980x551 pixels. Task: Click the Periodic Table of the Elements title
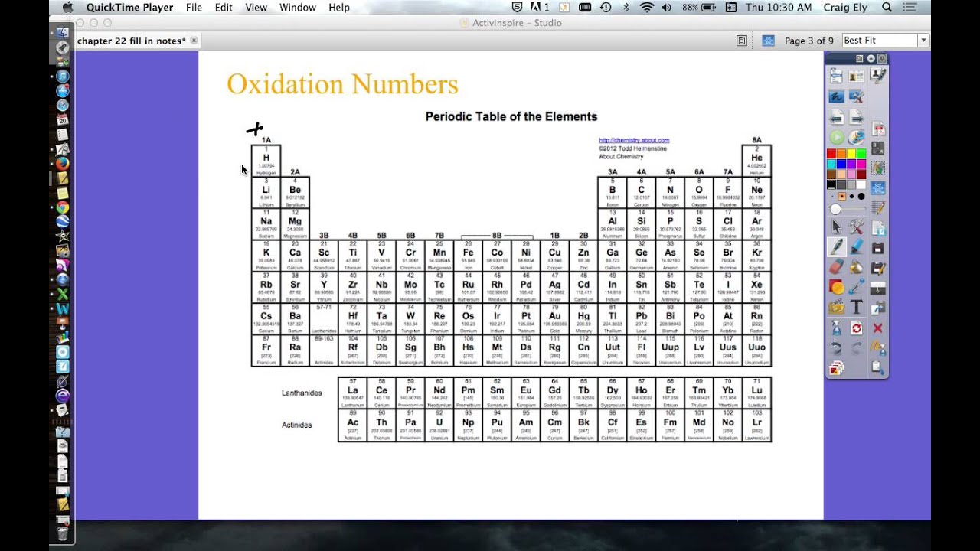[x=511, y=117]
